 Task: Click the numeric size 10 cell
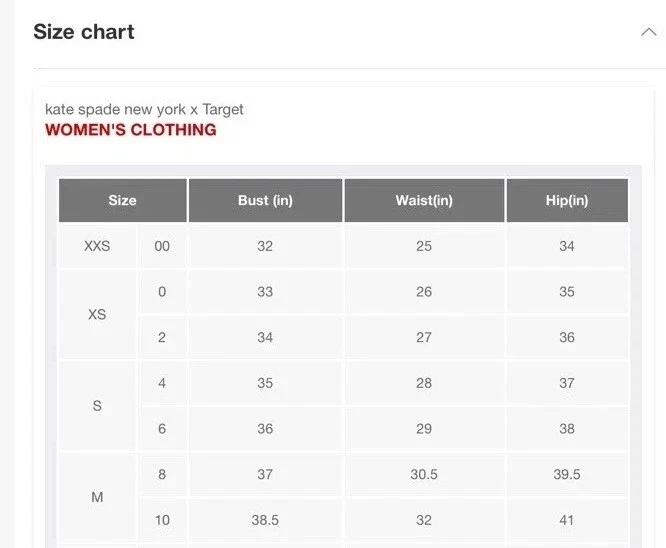tap(162, 520)
